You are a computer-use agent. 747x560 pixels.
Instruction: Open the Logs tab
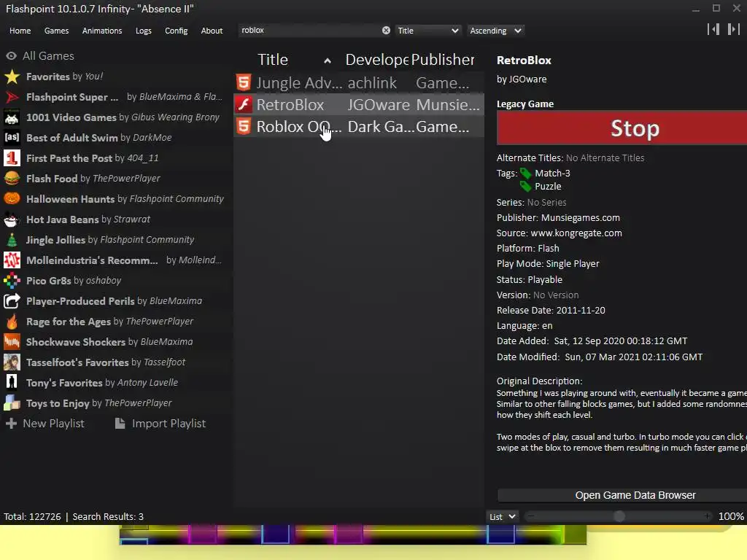[x=144, y=31]
